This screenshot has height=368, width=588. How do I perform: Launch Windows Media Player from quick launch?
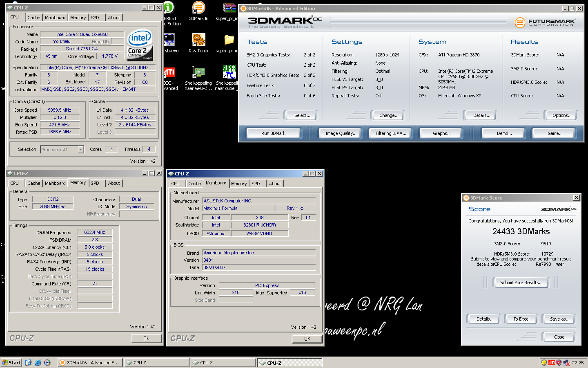47,363
